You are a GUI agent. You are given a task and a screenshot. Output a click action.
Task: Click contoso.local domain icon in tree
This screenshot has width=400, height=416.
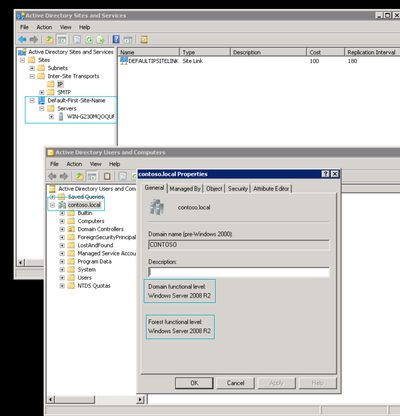[62, 205]
